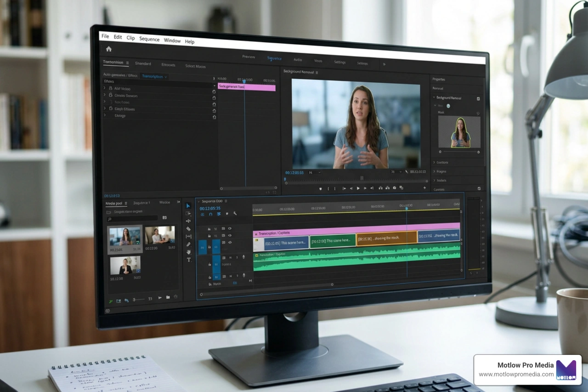Select the Hand tool

[x=189, y=252]
